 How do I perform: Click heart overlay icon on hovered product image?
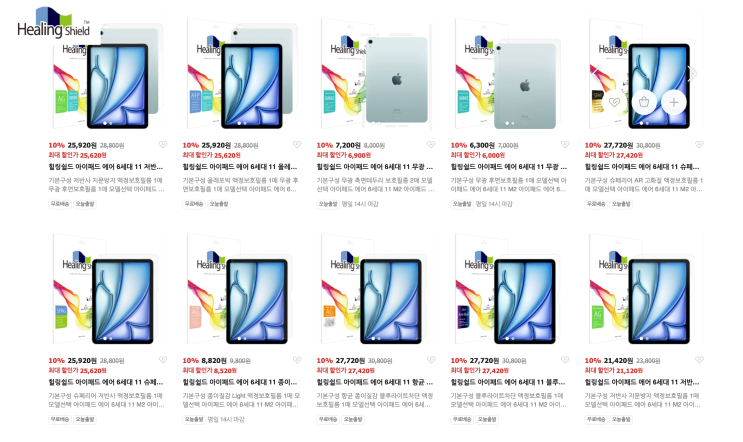pyautogui.click(x=614, y=102)
